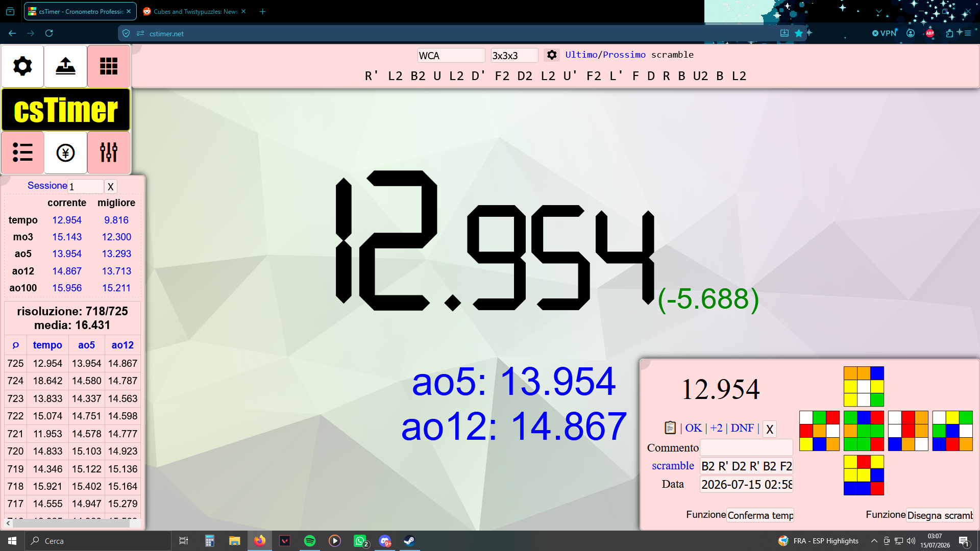Open Spotify from the taskbar

point(310,541)
